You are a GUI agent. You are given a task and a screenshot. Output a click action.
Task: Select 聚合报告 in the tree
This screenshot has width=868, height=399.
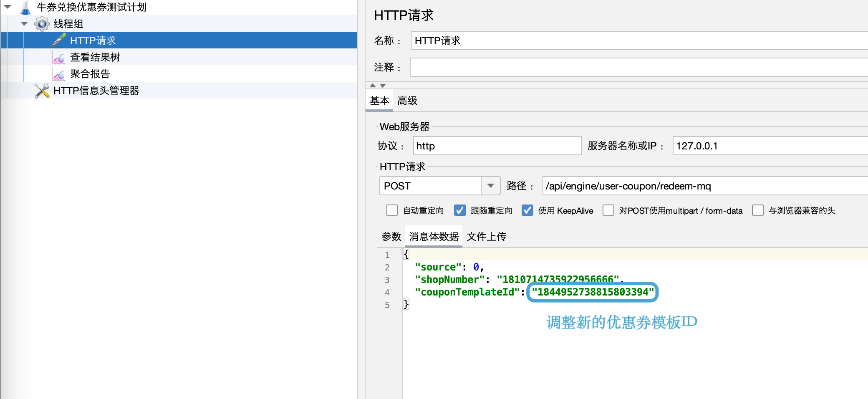click(90, 74)
